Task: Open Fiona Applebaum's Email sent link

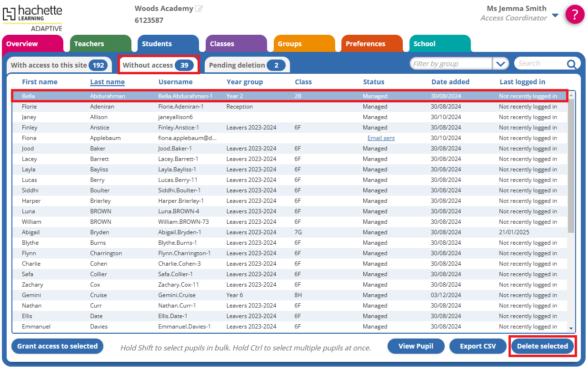Action: pyautogui.click(x=381, y=138)
